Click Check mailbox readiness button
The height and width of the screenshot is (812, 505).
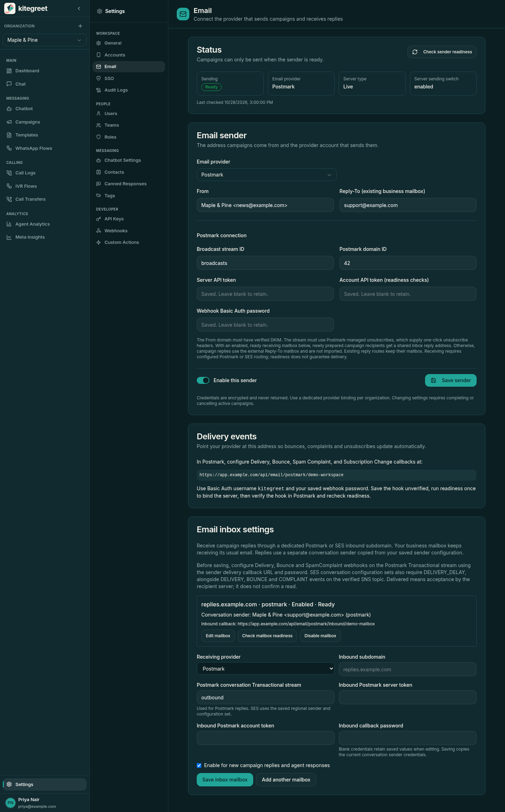(267, 636)
